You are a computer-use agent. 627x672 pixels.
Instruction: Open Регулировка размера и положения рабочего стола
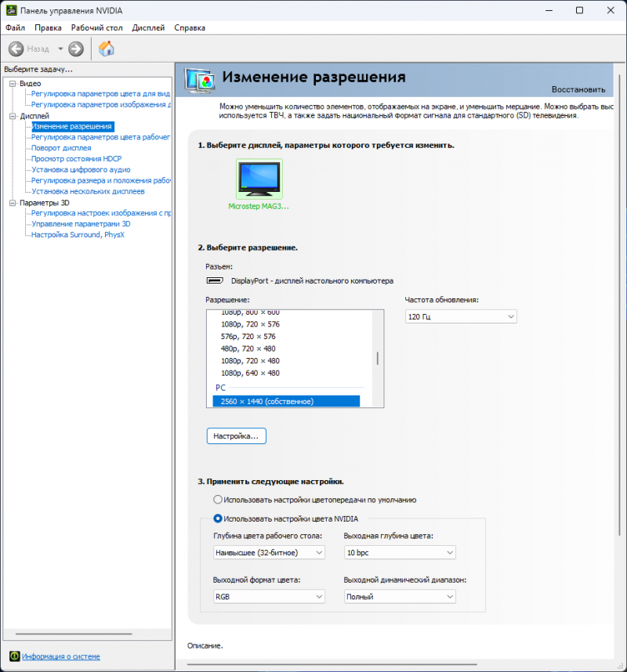(x=101, y=180)
